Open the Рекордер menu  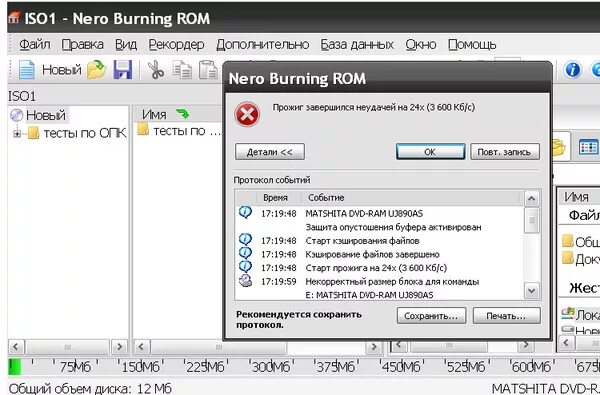pyautogui.click(x=176, y=45)
